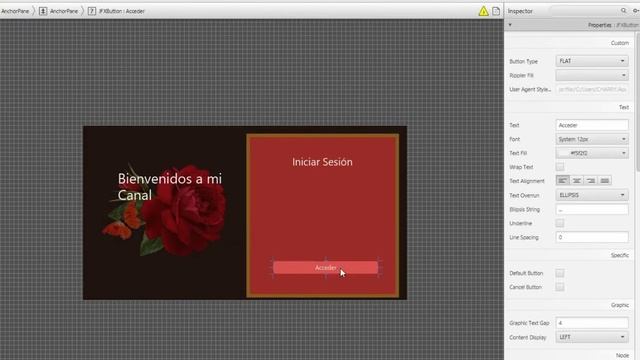
Task: Enable the Default Button checkbox
Action: click(x=560, y=273)
